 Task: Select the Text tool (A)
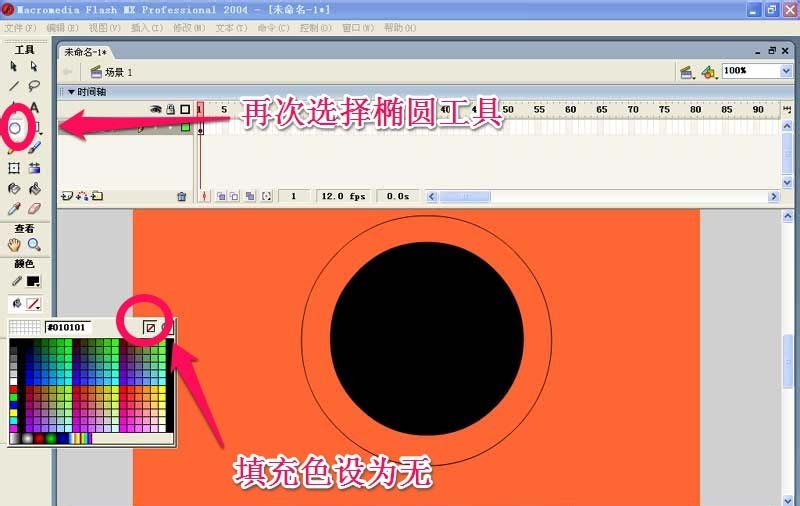34,107
